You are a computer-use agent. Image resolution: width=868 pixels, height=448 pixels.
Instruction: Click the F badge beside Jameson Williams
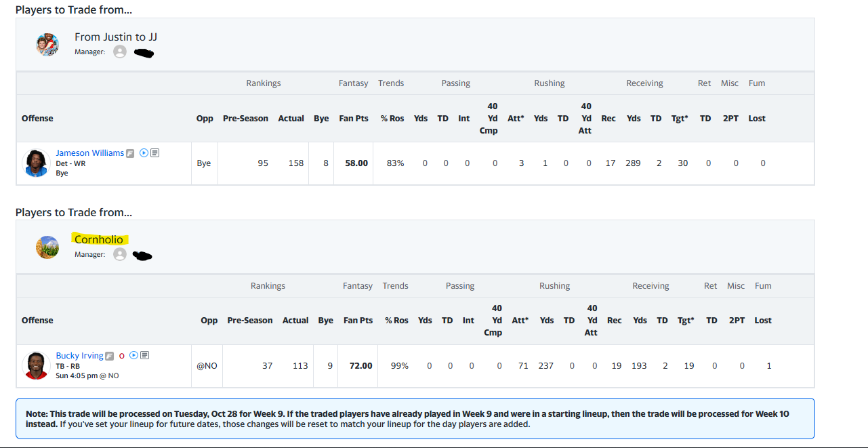pyautogui.click(x=131, y=153)
